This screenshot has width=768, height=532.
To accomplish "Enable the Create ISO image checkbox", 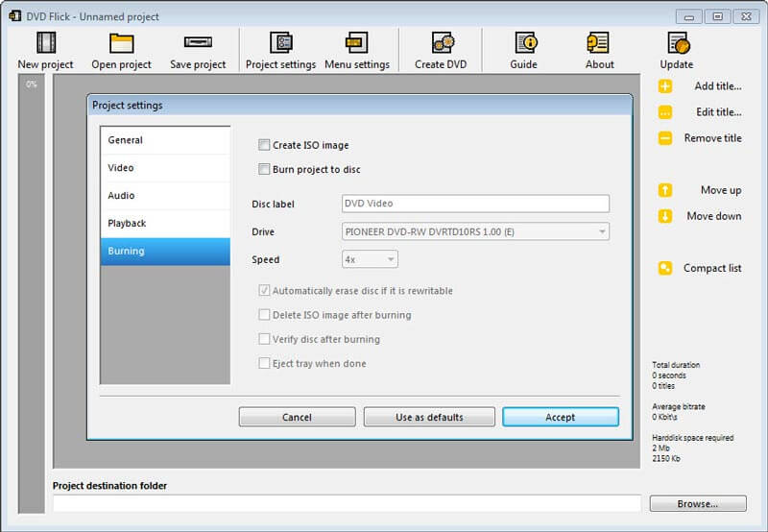I will pos(264,146).
